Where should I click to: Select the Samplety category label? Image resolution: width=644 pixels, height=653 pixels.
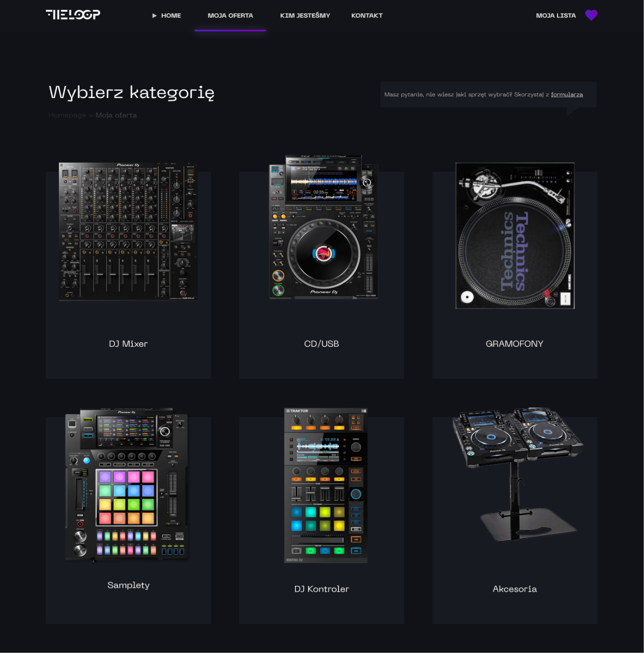click(128, 585)
